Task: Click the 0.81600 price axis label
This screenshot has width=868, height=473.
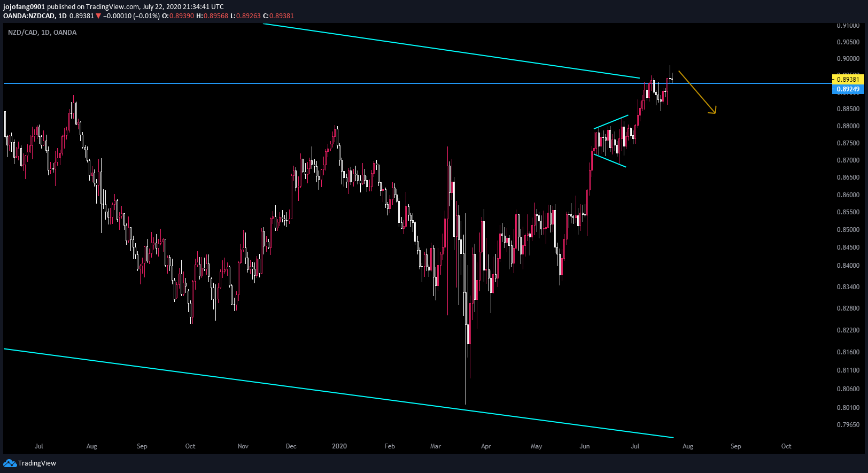Action: pos(848,352)
